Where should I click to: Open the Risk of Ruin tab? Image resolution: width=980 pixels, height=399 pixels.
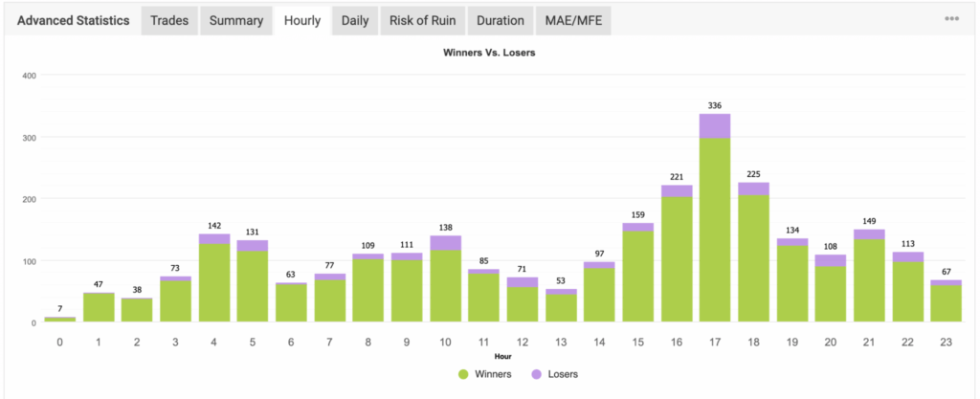pyautogui.click(x=422, y=21)
